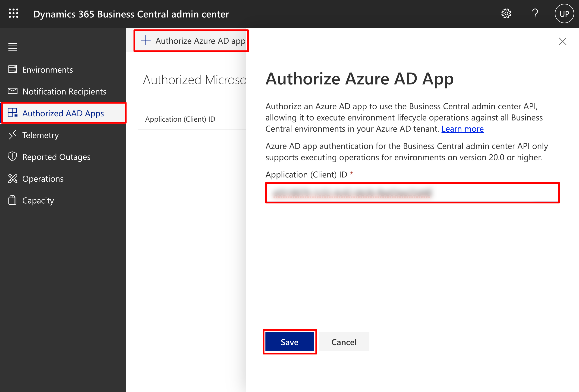Click the Environments server icon
Viewport: 579px width, 392px height.
(13, 69)
